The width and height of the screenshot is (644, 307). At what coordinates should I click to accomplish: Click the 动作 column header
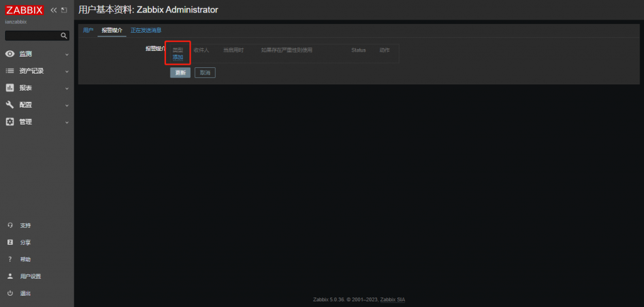pyautogui.click(x=384, y=50)
